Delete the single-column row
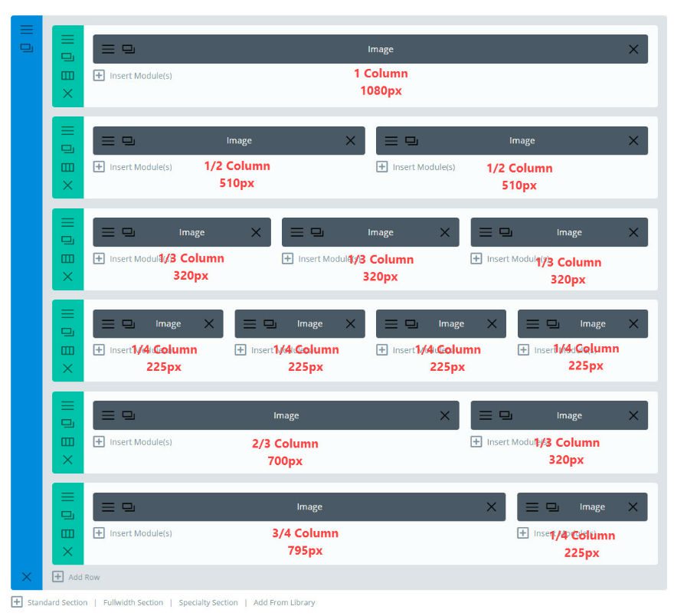Screen dimensions: 674x616 [67, 93]
